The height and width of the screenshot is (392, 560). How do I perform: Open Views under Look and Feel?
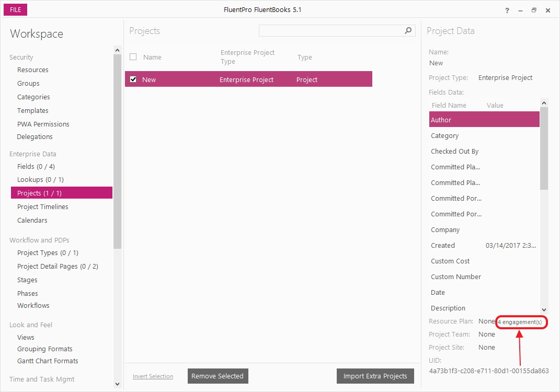tap(26, 337)
